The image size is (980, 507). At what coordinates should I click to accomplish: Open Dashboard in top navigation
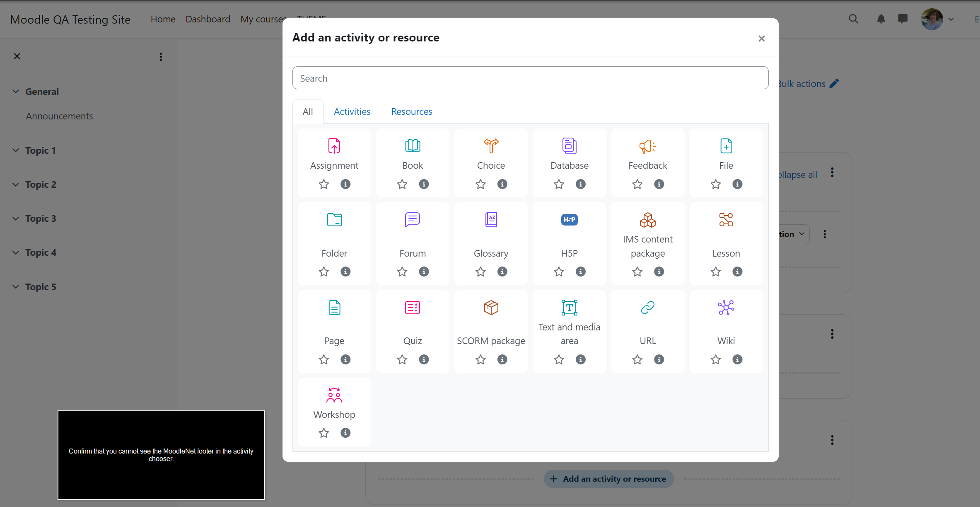pos(208,19)
